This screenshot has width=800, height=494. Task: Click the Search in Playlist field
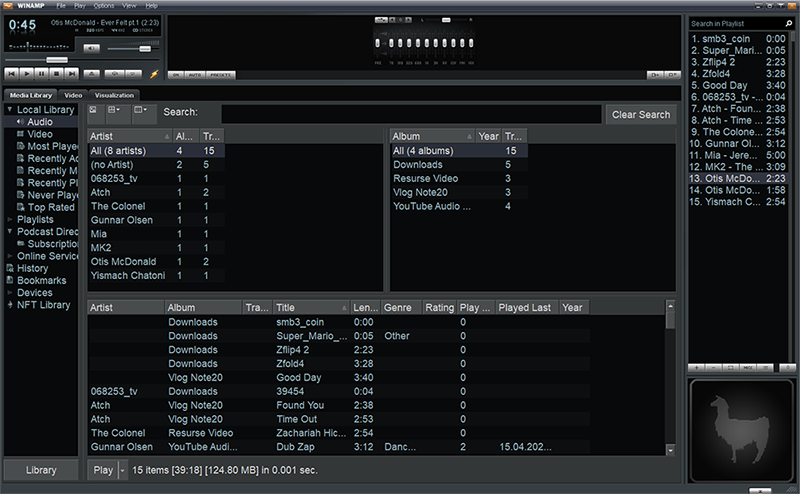[x=736, y=23]
